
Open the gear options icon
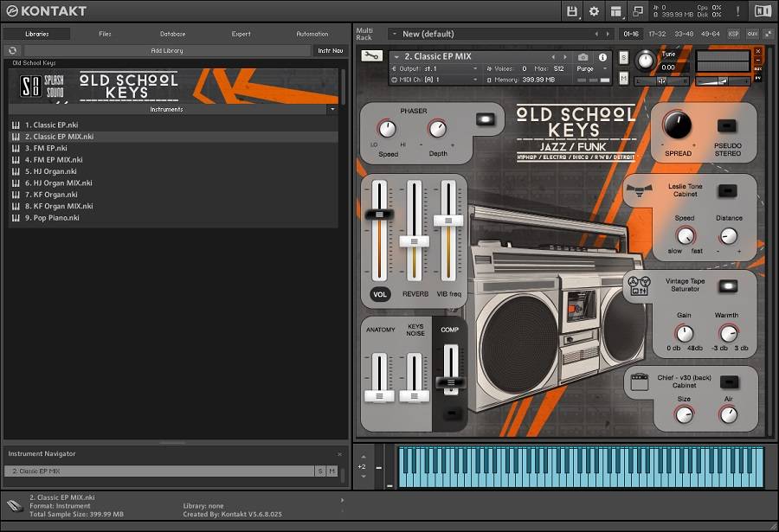tap(594, 11)
